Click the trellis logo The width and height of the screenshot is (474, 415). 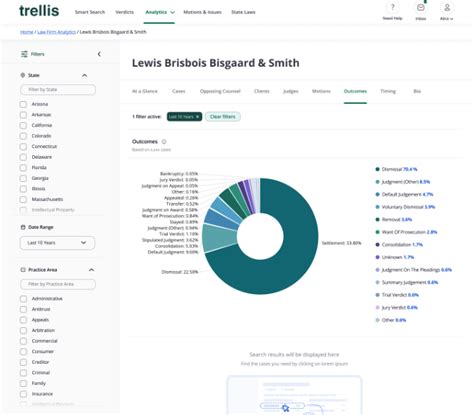(x=39, y=11)
